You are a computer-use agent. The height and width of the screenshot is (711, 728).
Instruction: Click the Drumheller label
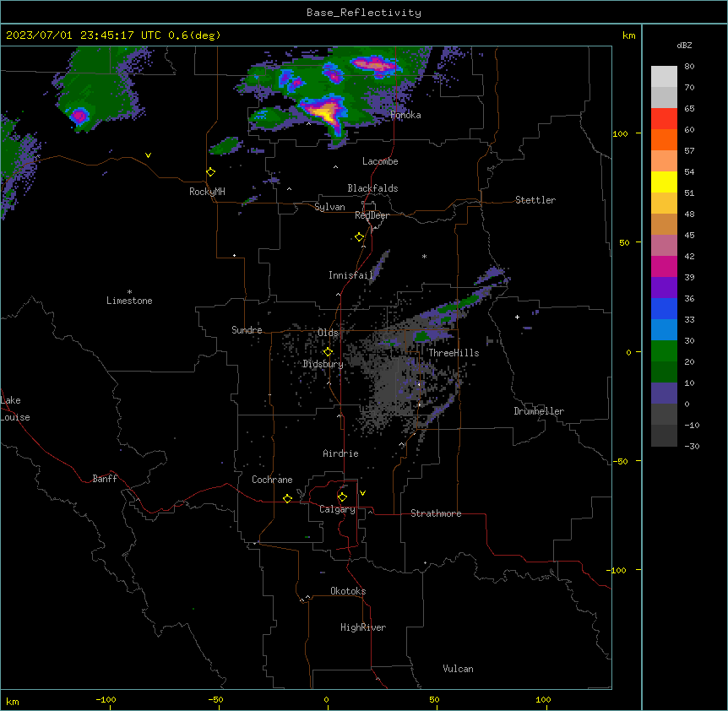coord(539,411)
